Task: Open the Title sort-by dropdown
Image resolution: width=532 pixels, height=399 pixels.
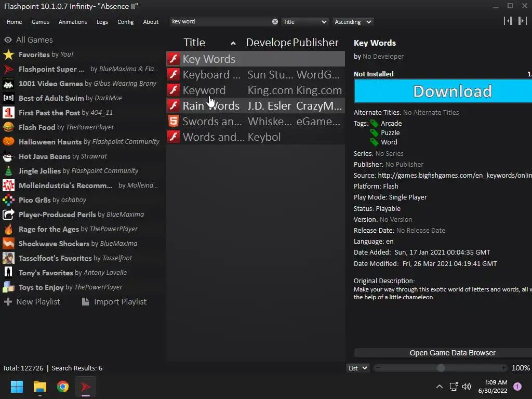Action: click(x=304, y=22)
